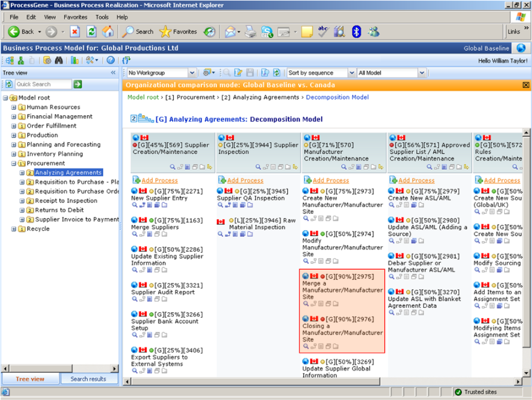Click the refresh icon beside Quick Search
The width and height of the screenshot is (532, 400).
(x=9, y=84)
